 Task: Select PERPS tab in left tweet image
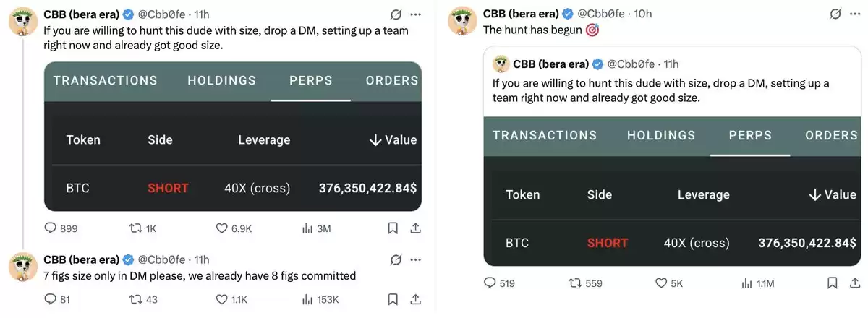click(x=311, y=80)
